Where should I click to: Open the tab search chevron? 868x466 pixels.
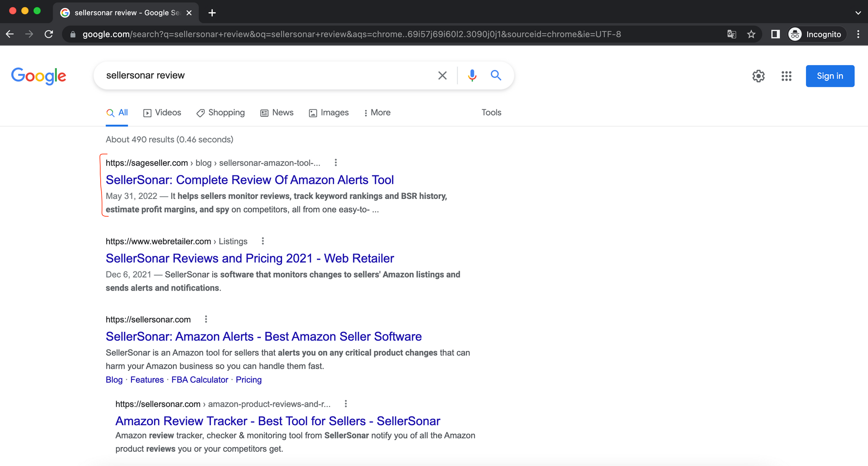tap(858, 13)
